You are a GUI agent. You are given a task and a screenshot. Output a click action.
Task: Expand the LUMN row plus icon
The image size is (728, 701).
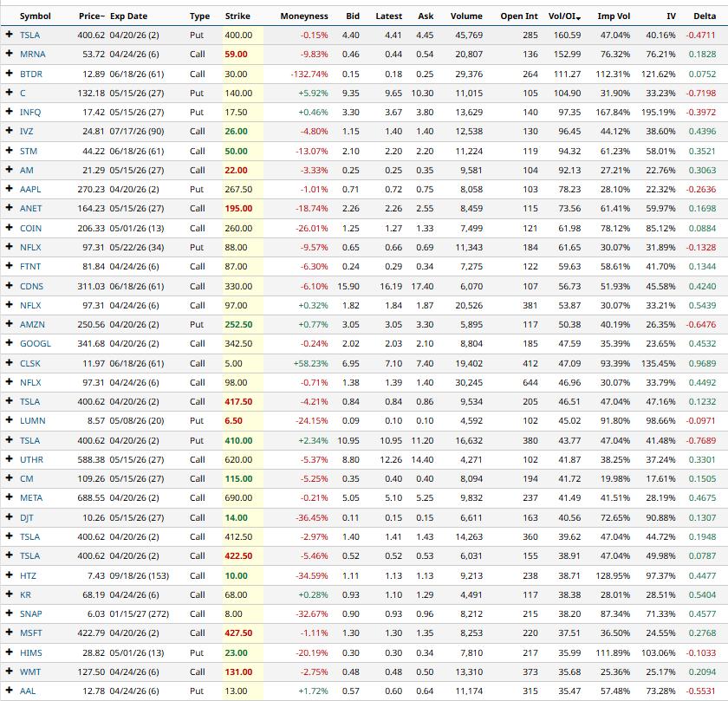point(9,420)
